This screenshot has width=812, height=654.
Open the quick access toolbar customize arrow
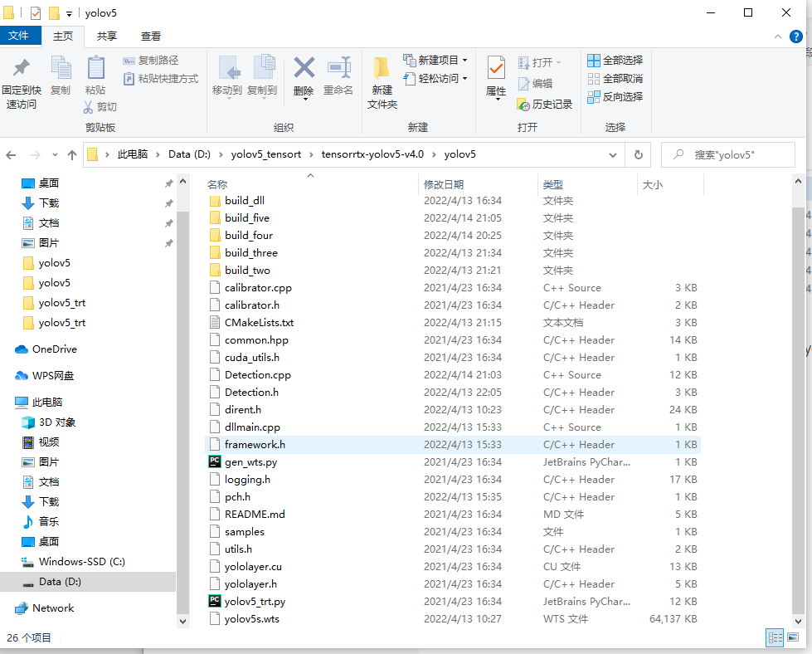pos(69,14)
